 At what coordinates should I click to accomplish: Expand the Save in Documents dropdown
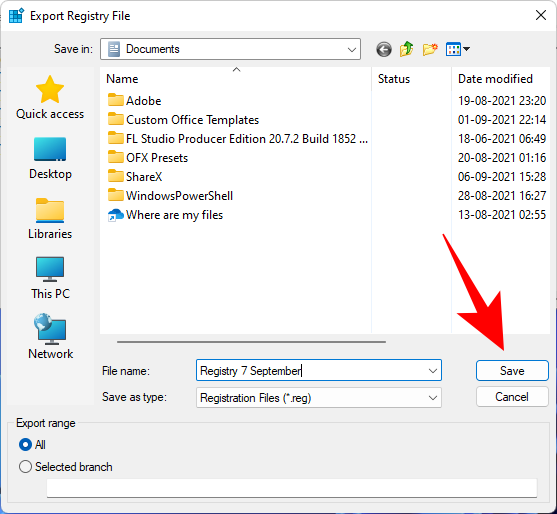pyautogui.click(x=231, y=49)
